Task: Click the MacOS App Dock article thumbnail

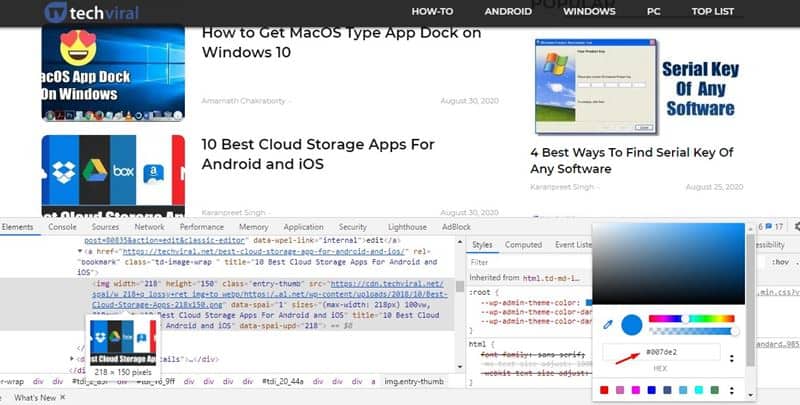Action: (113, 72)
